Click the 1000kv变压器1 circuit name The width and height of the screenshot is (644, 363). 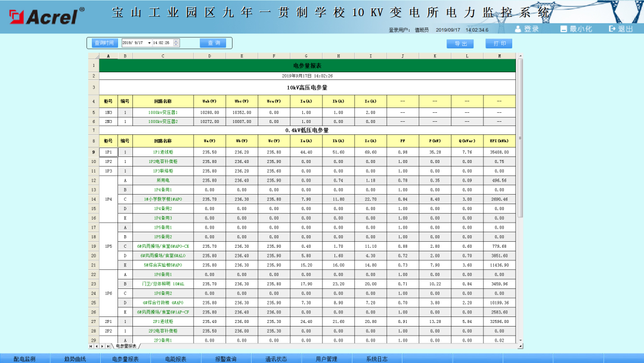[x=163, y=112]
